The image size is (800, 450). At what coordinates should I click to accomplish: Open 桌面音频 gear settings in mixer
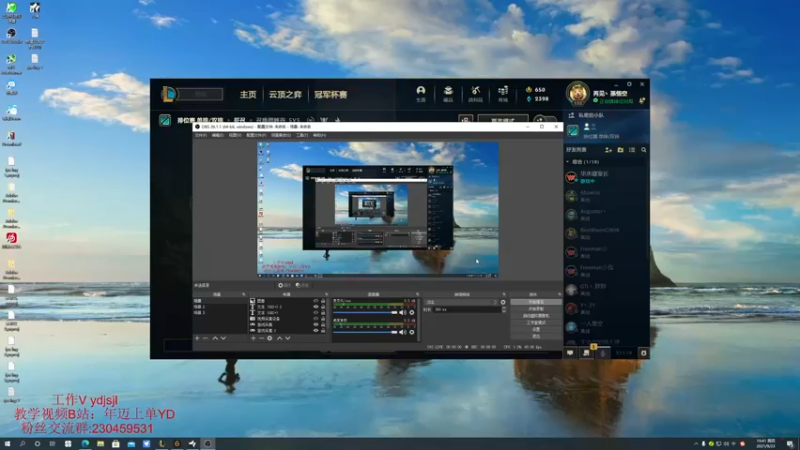pos(412,332)
